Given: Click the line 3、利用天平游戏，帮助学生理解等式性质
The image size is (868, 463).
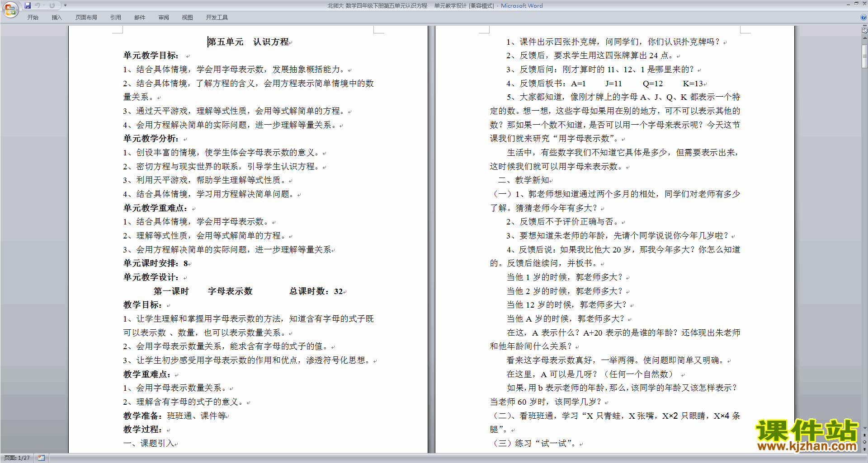Looking at the screenshot, I should 206,180.
